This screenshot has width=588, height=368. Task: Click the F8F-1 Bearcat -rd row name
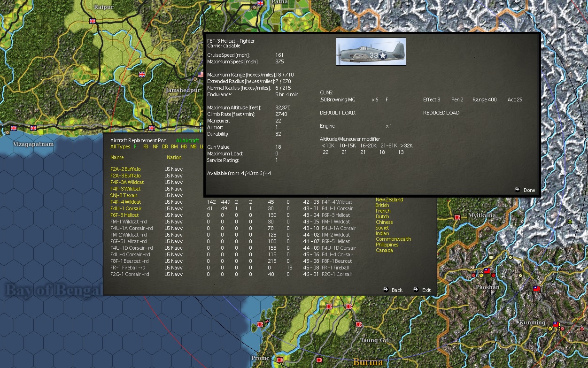coord(130,261)
